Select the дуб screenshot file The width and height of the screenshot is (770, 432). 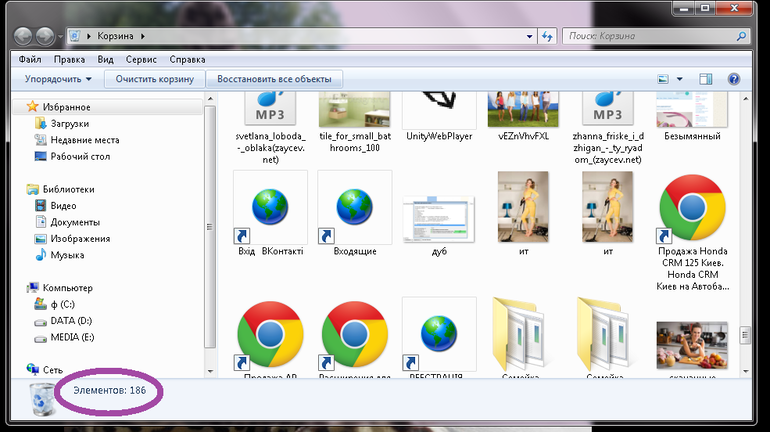439,225
